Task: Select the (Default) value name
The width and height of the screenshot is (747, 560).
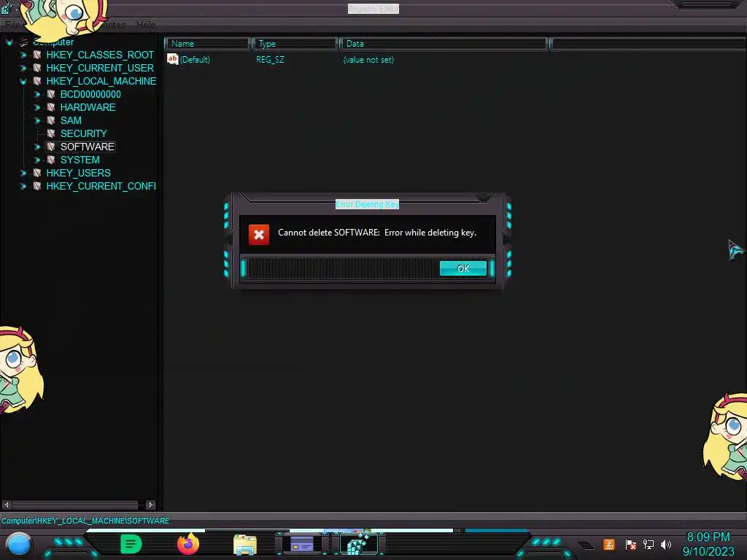Action: point(195,60)
